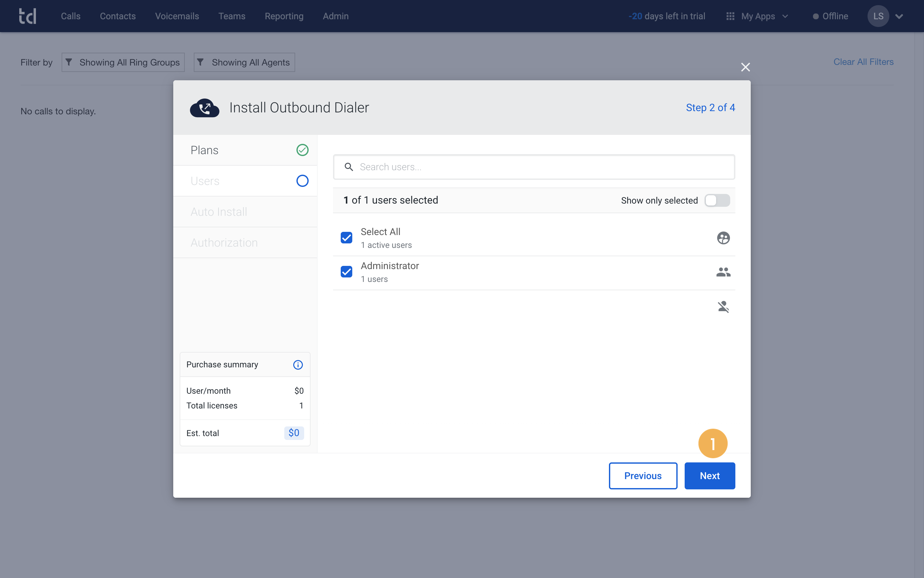Open the Reporting menu
The height and width of the screenshot is (578, 924).
point(284,16)
